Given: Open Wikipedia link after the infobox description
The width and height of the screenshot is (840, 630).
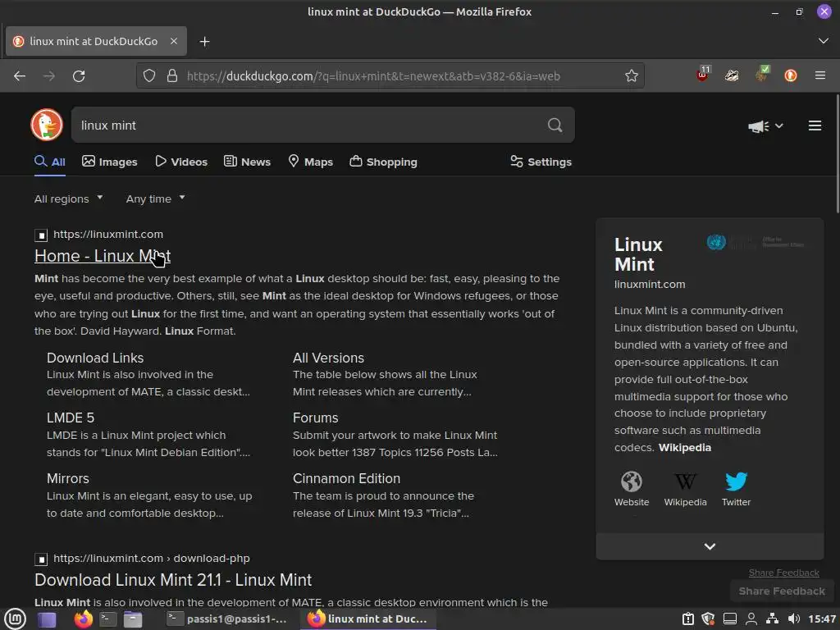Looking at the screenshot, I should (x=685, y=448).
